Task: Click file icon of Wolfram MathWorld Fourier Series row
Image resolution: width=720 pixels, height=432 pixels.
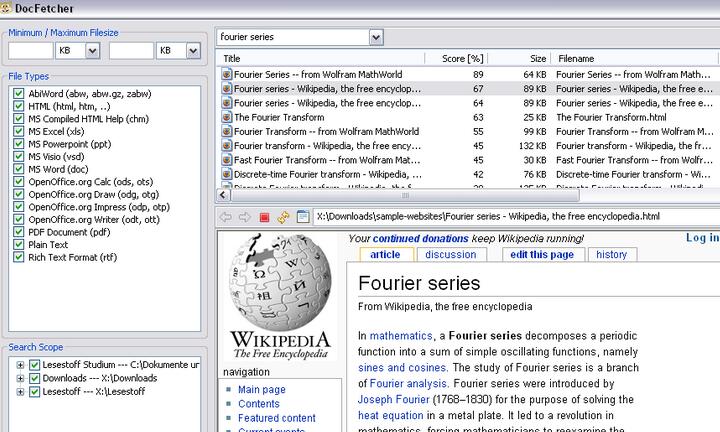Action: pos(226,74)
